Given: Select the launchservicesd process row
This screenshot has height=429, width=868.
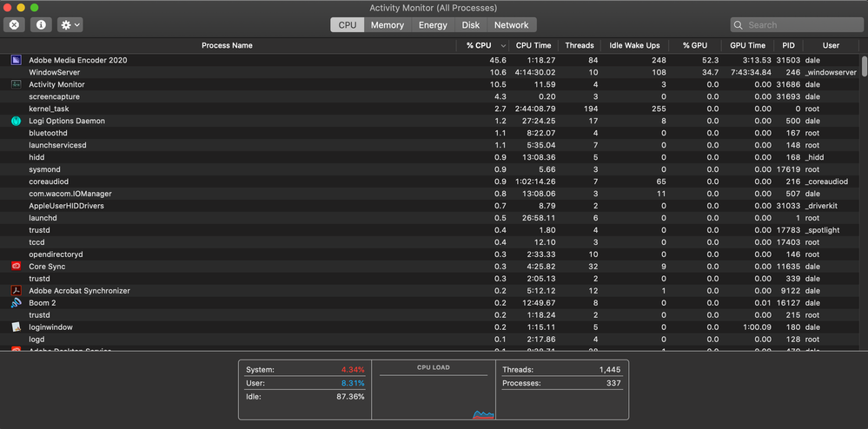Looking at the screenshot, I should point(430,145).
